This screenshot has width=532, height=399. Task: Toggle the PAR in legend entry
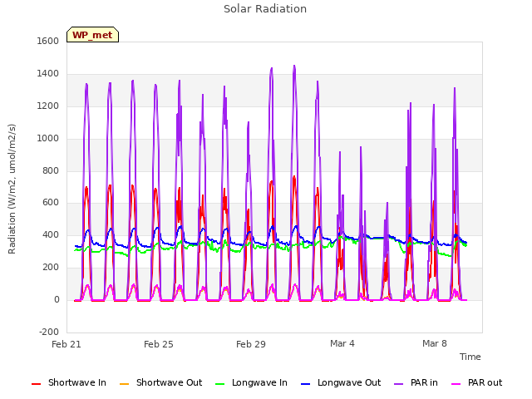pyautogui.click(x=416, y=382)
